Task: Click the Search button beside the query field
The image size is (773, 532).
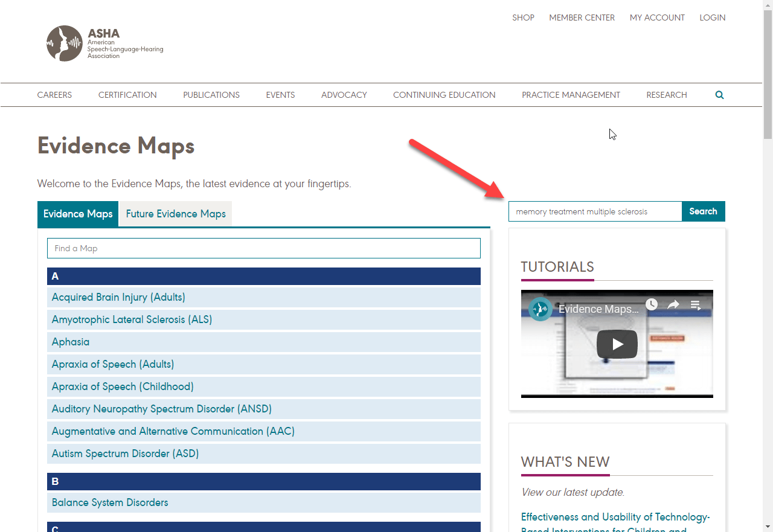Action: coord(703,211)
